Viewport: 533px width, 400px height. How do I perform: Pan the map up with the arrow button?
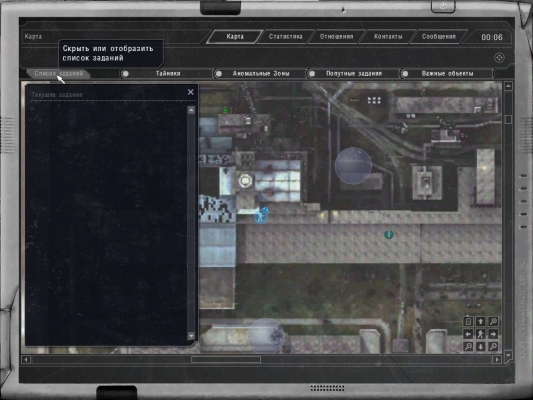[480, 321]
